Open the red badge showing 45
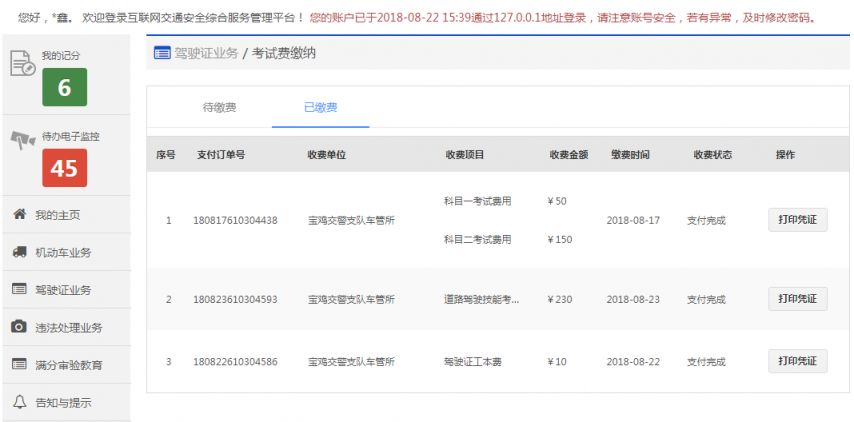854x422 pixels. (x=64, y=168)
